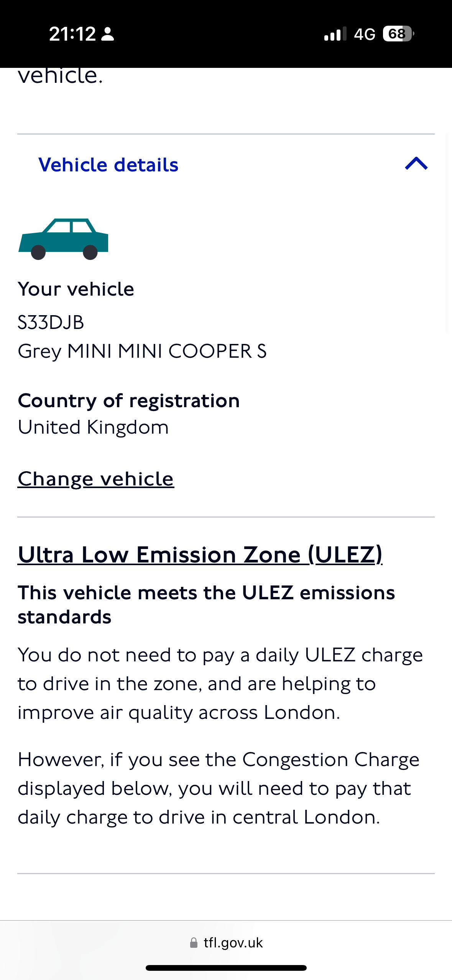Tap the tfl.gov.uk address bar text

point(233,942)
